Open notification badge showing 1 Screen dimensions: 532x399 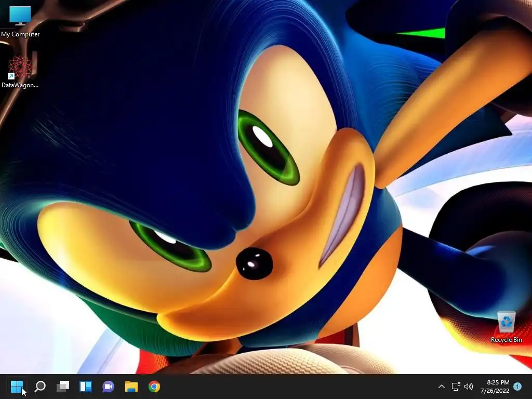coord(517,386)
